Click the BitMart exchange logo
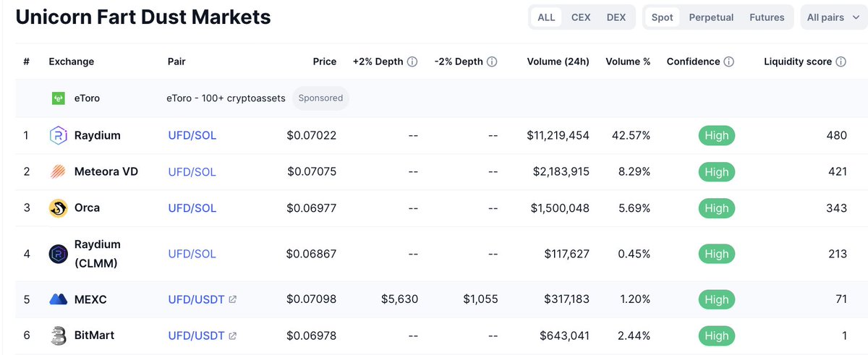The width and height of the screenshot is (868, 355). tap(59, 335)
